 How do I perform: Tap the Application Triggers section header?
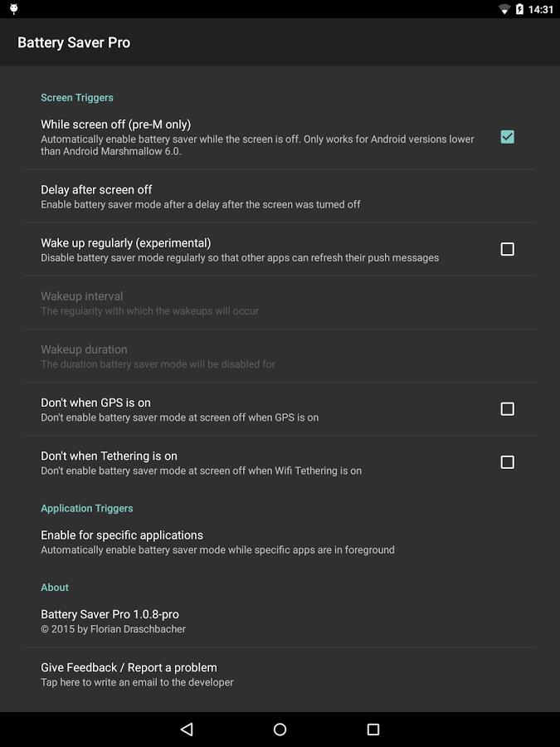click(x=87, y=508)
